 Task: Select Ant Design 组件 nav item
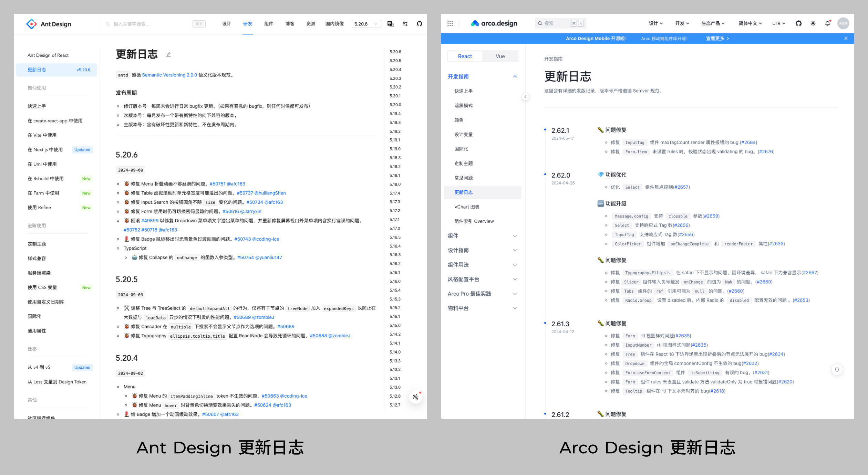tap(269, 24)
